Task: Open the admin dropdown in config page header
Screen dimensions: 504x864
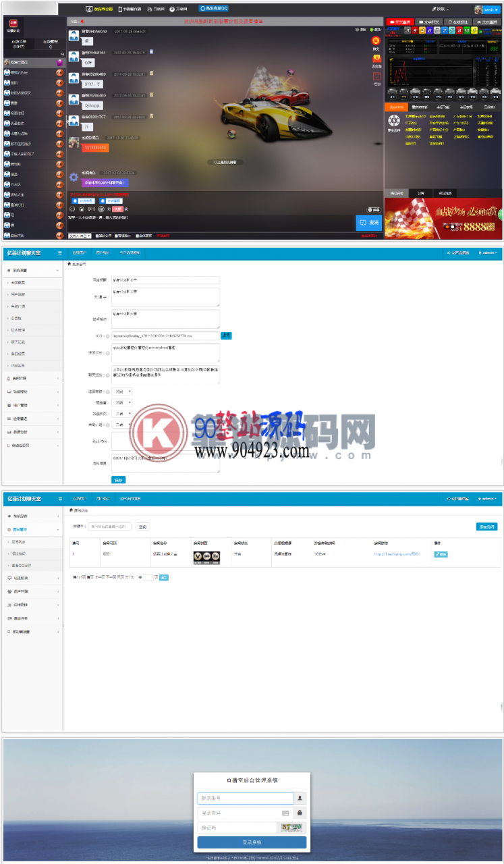Action: click(x=487, y=253)
